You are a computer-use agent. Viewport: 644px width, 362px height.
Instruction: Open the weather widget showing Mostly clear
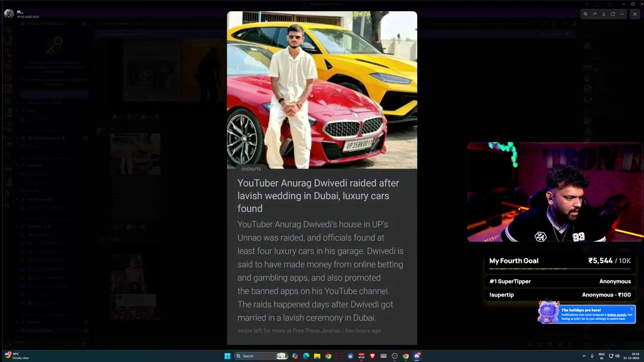pos(17,356)
